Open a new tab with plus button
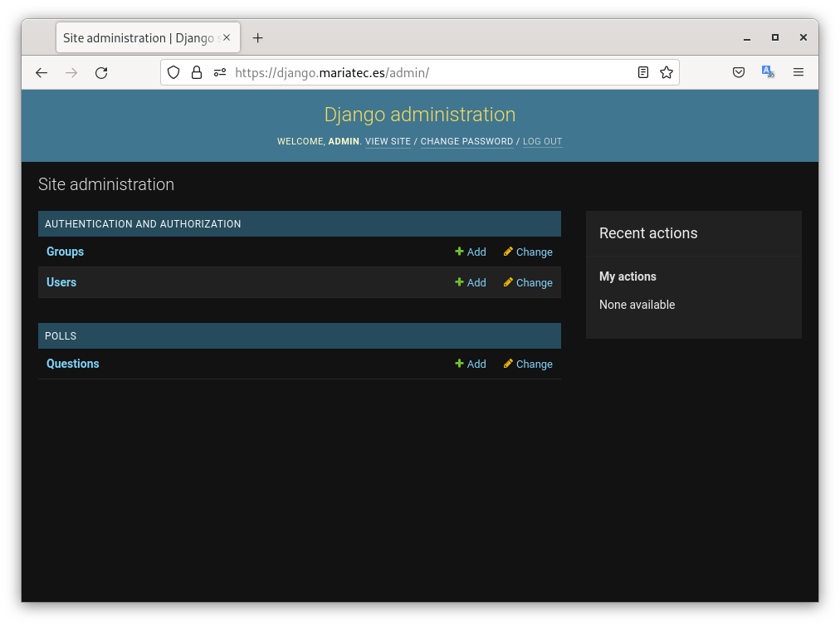The image size is (840, 626). pyautogui.click(x=258, y=38)
